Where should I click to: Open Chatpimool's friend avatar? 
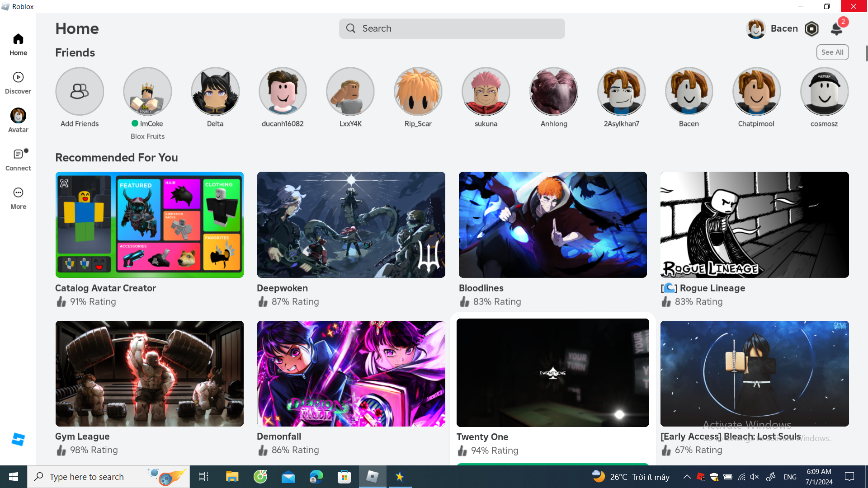(x=756, y=91)
